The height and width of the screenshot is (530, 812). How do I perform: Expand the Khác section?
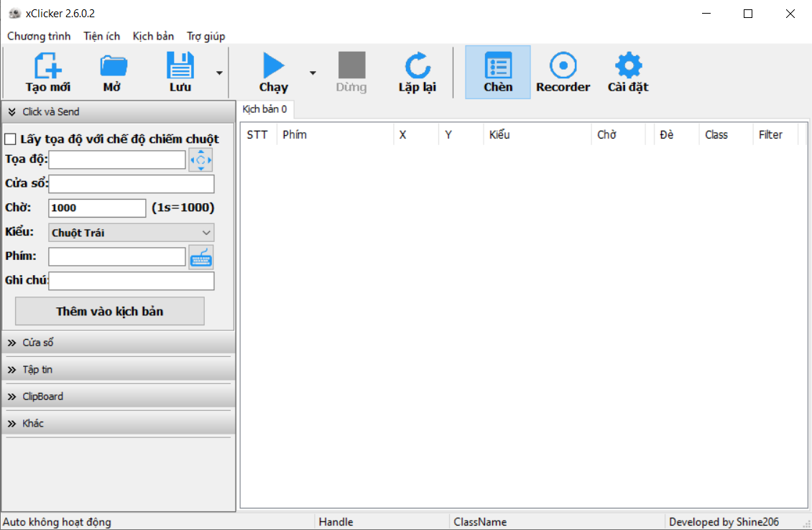pyautogui.click(x=119, y=424)
